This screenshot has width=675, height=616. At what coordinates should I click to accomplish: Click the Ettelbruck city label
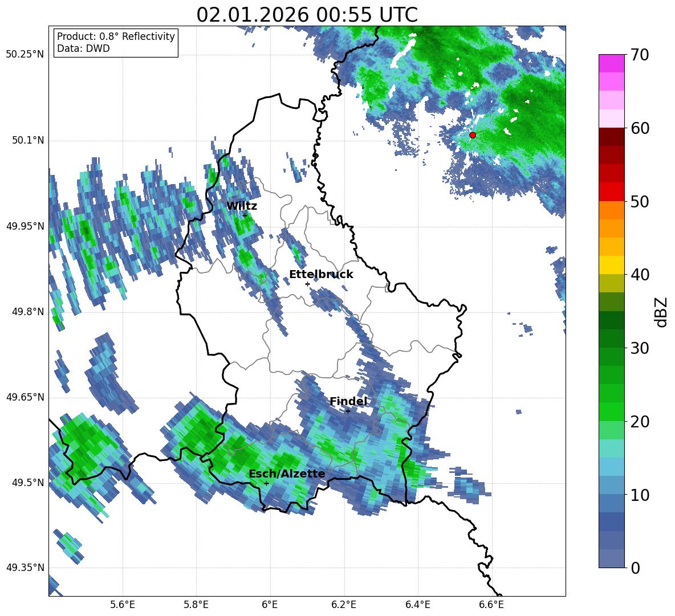click(321, 275)
